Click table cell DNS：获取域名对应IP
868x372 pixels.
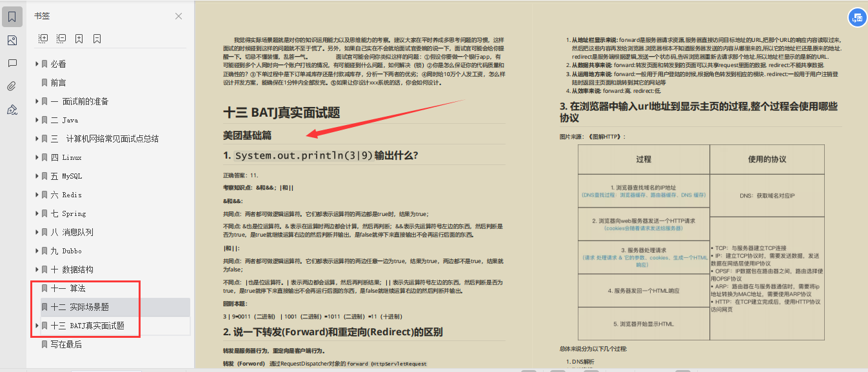coord(767,195)
